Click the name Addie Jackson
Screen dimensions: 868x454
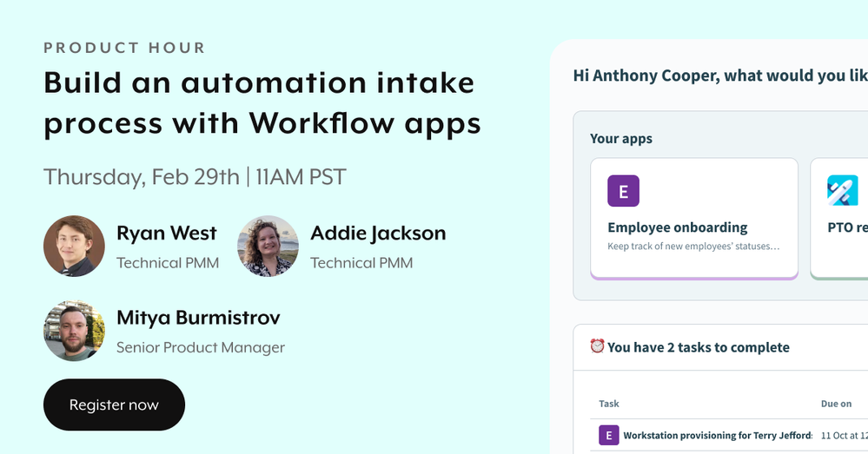378,234
